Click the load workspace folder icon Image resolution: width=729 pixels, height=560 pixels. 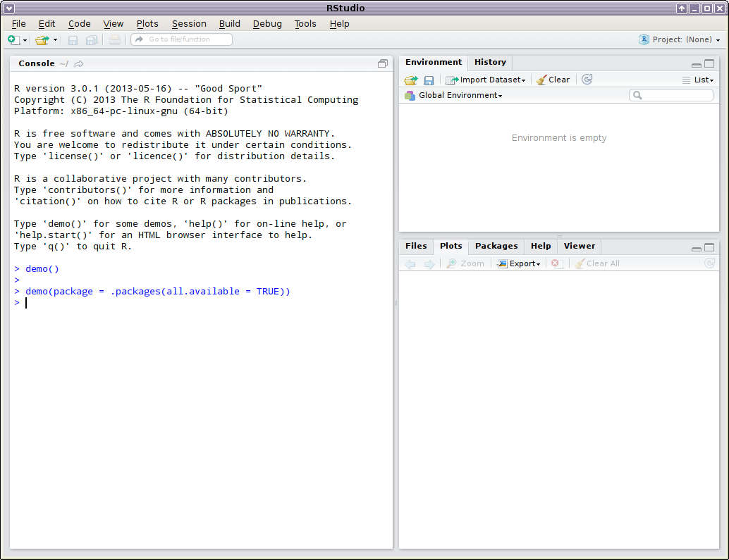coord(411,80)
